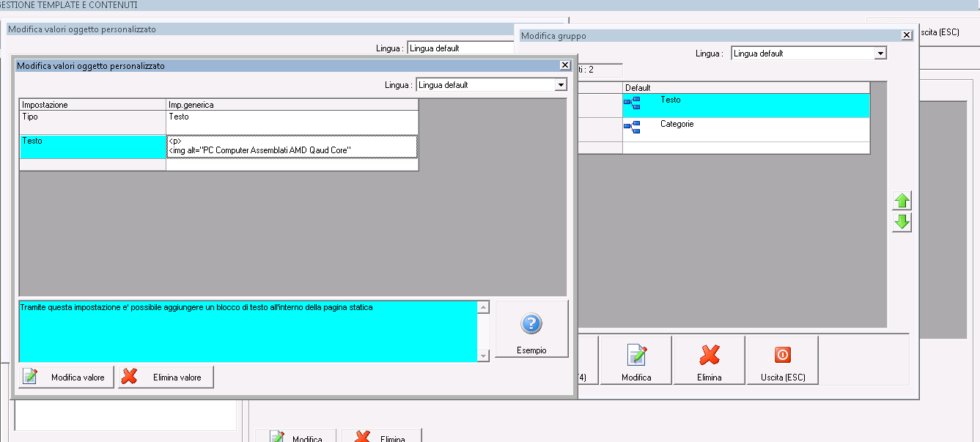The image size is (980, 442).
Task: Click the description box scrollbar up arrow
Action: [x=483, y=307]
